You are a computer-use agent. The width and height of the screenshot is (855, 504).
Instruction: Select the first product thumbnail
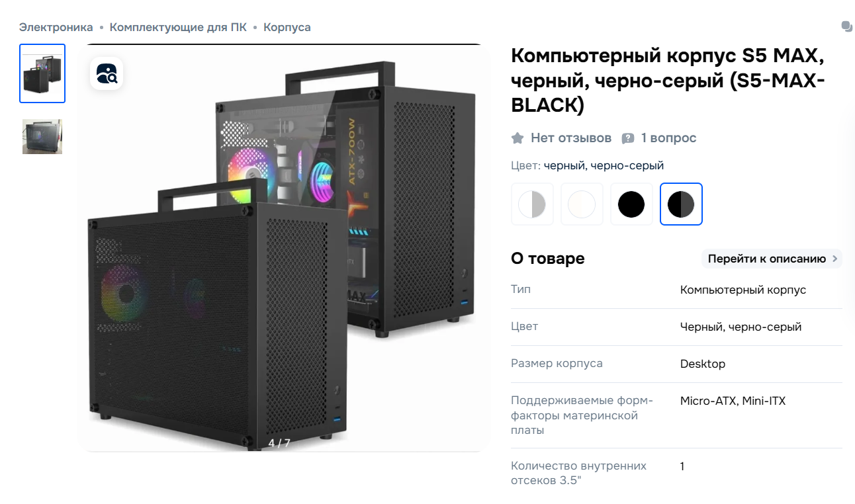pos(42,73)
